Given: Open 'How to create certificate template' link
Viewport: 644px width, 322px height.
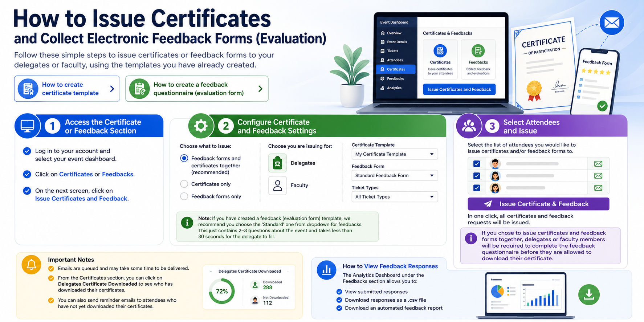Looking at the screenshot, I should click(67, 89).
